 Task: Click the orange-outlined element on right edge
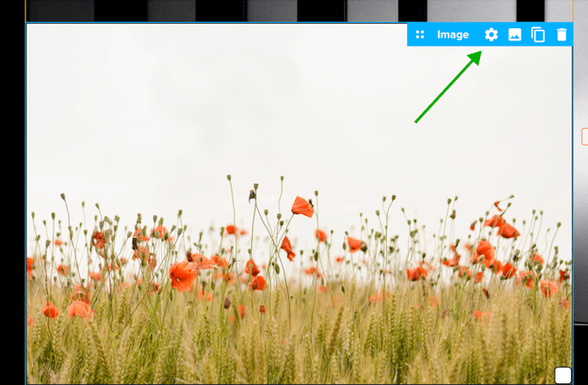[x=584, y=137]
